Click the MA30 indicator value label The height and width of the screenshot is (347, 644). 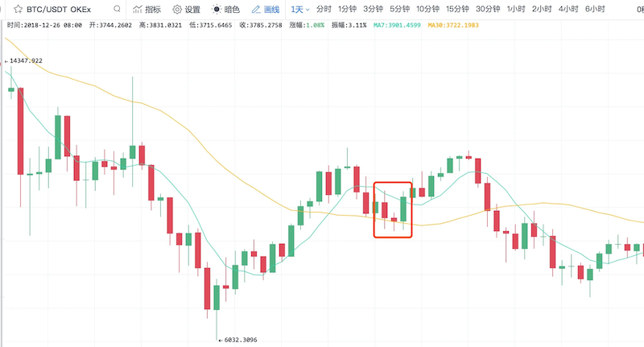click(453, 25)
